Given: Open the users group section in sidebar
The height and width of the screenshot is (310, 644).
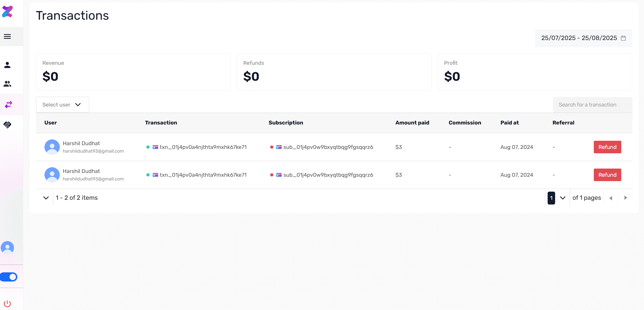Looking at the screenshot, I should (7, 84).
